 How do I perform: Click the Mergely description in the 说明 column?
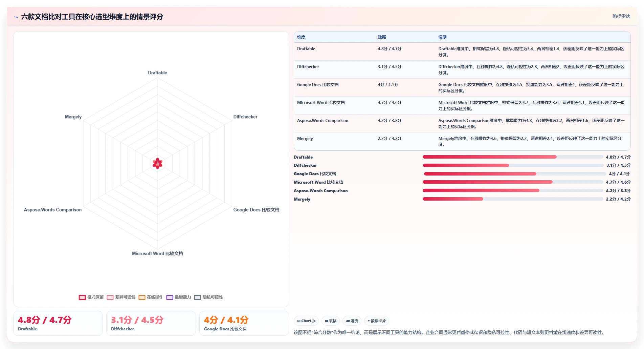[530, 142]
